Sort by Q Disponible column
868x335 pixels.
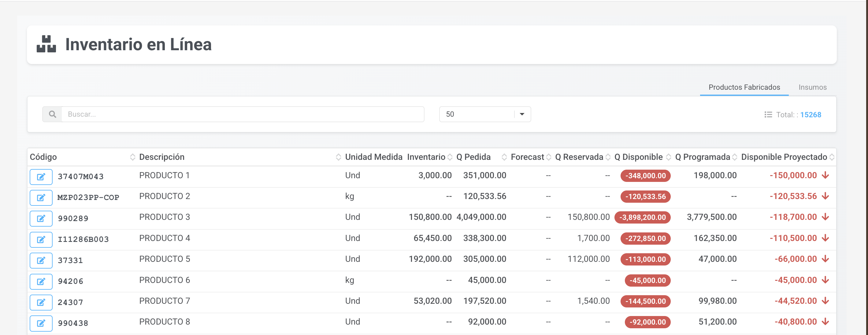pyautogui.click(x=668, y=157)
